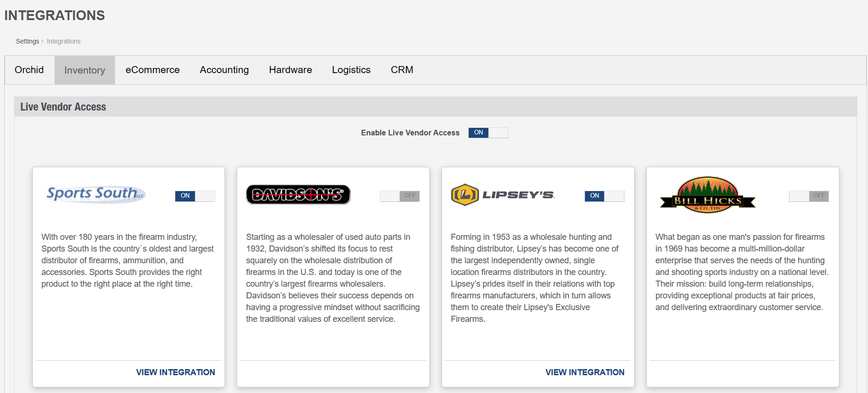Viewport: 868px width, 393px height.
Task: Click the Integrations breadcrumb
Action: [64, 41]
